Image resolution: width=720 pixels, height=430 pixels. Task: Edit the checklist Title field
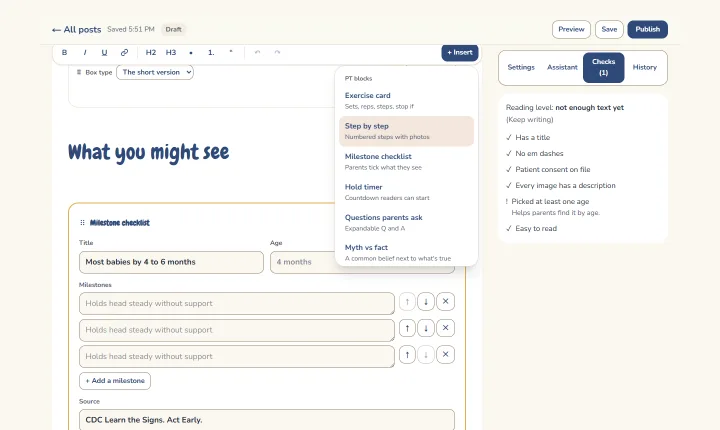tap(171, 262)
